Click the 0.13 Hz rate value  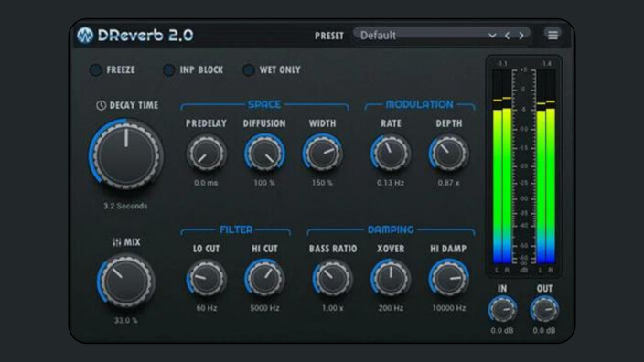click(391, 183)
